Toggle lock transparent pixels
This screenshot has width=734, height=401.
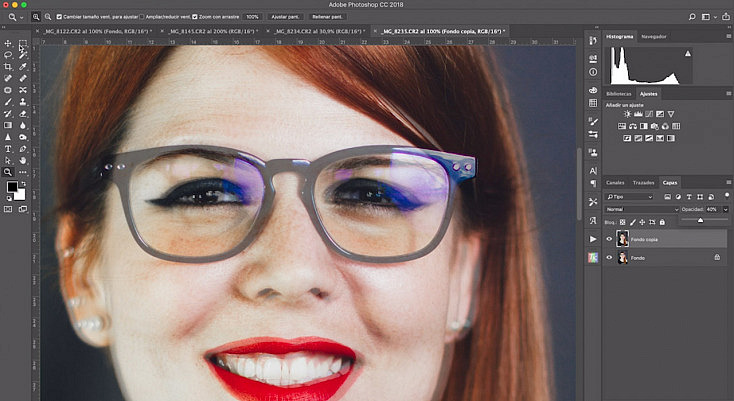click(x=623, y=222)
